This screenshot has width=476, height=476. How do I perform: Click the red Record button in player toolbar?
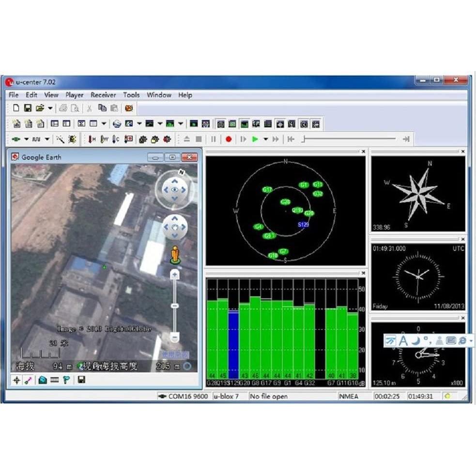coord(229,139)
